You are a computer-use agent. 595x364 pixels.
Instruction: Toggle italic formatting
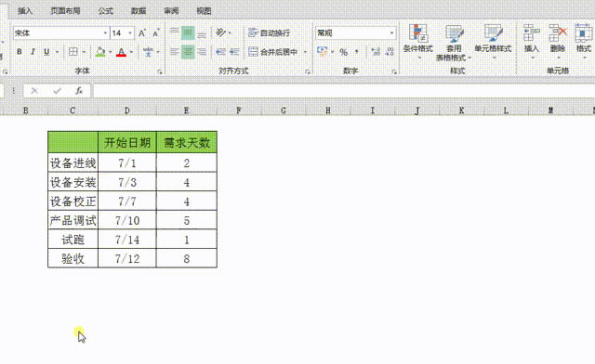coord(33,52)
